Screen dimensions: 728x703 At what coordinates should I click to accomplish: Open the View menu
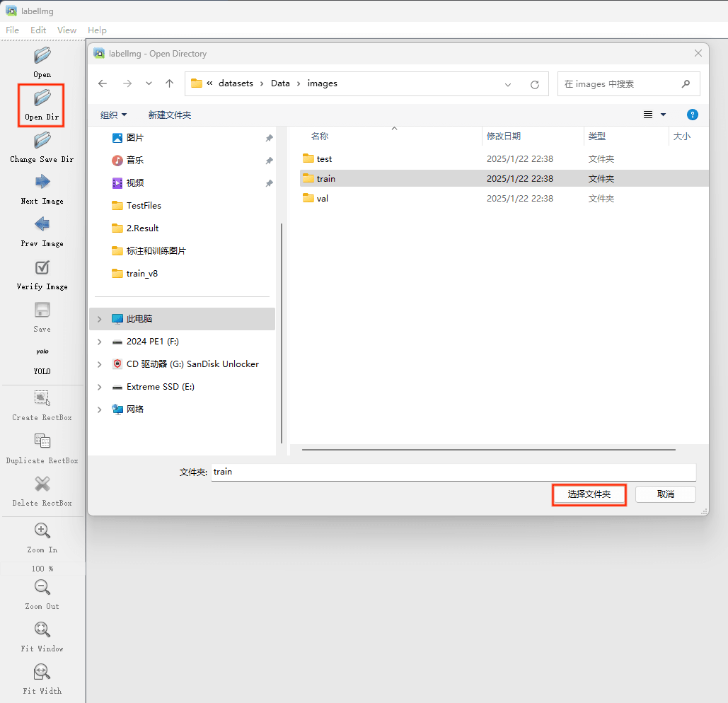(x=67, y=30)
